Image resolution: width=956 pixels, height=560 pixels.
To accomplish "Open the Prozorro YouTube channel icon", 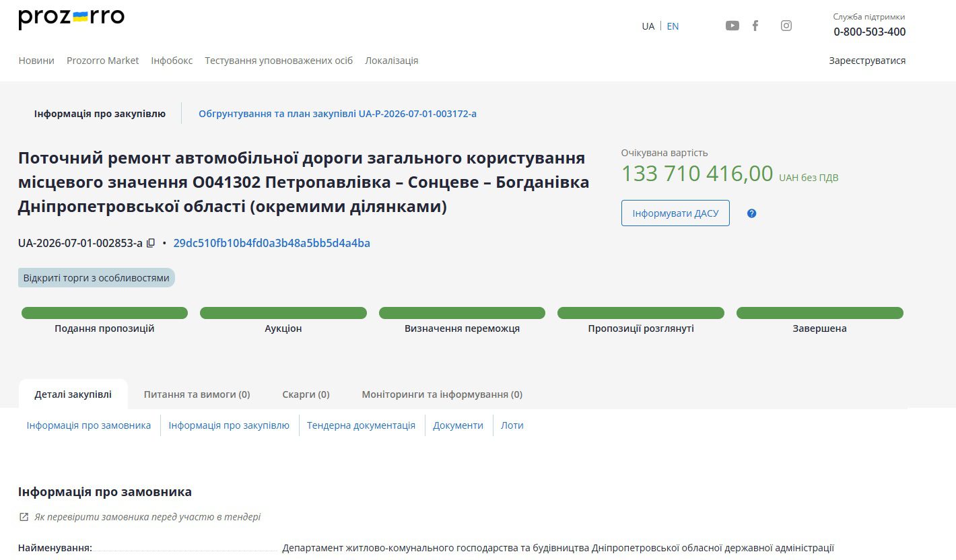I will click(732, 26).
